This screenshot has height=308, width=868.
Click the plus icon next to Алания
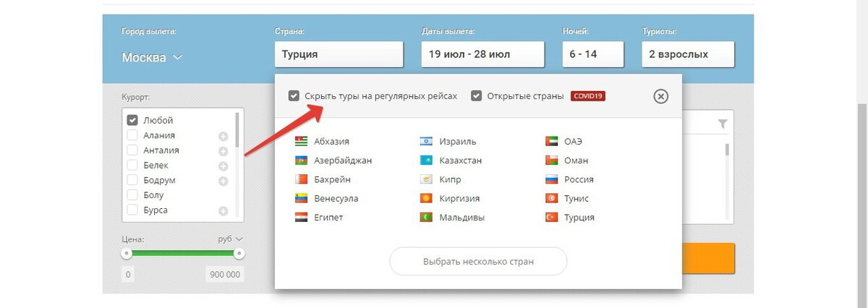(x=224, y=136)
